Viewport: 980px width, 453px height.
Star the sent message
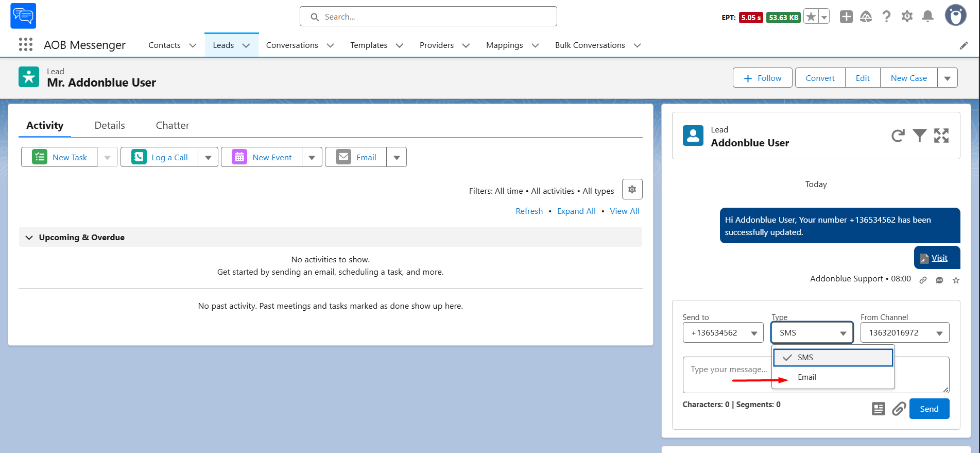pos(956,280)
